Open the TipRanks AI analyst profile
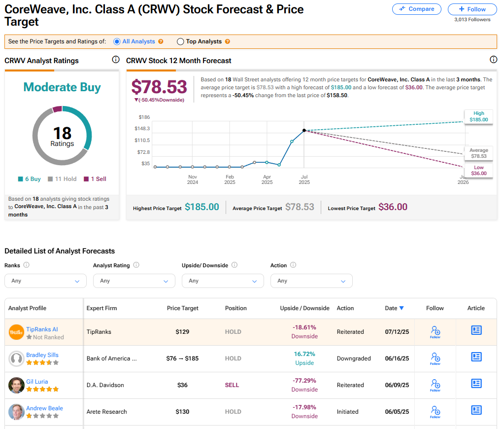This screenshot has height=429, width=504. (x=42, y=329)
